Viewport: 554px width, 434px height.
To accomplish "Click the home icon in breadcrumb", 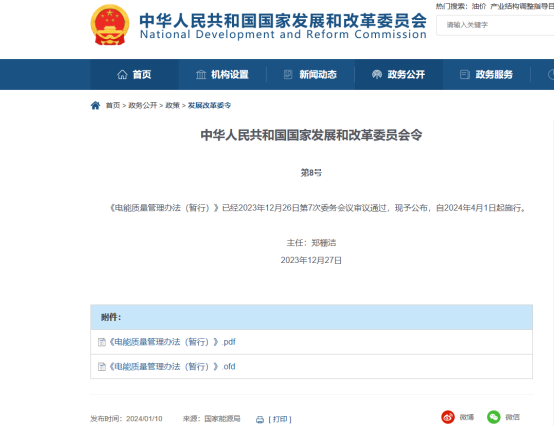I will click(x=95, y=105).
